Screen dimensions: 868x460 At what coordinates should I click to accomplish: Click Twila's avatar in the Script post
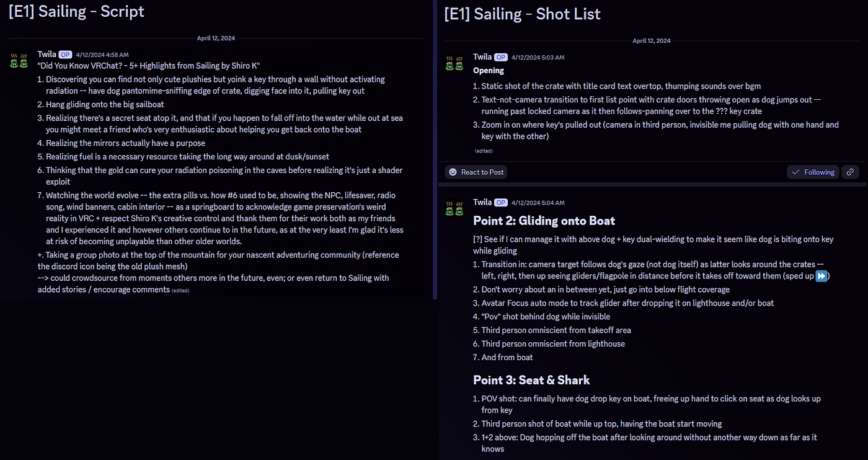click(17, 60)
